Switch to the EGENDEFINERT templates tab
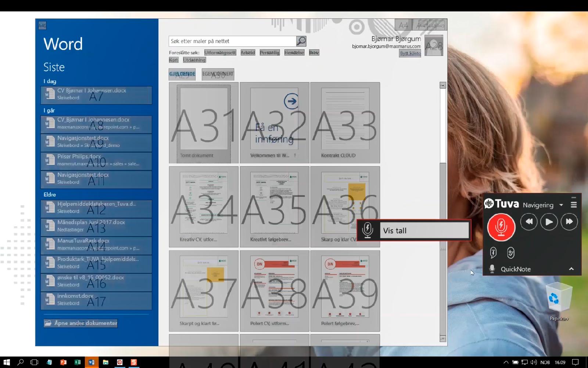The width and height of the screenshot is (588, 368). 218,74
